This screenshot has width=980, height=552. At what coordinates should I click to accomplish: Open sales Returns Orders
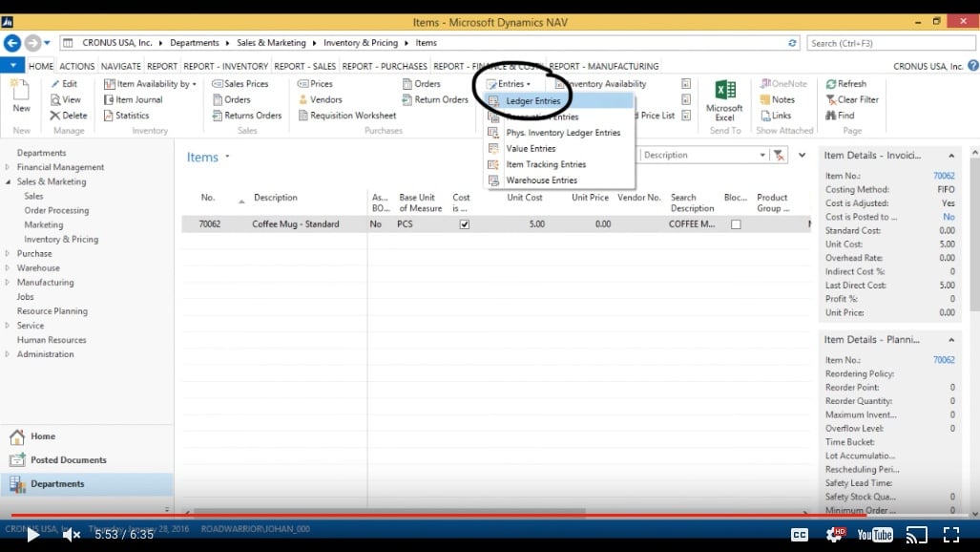tap(247, 116)
